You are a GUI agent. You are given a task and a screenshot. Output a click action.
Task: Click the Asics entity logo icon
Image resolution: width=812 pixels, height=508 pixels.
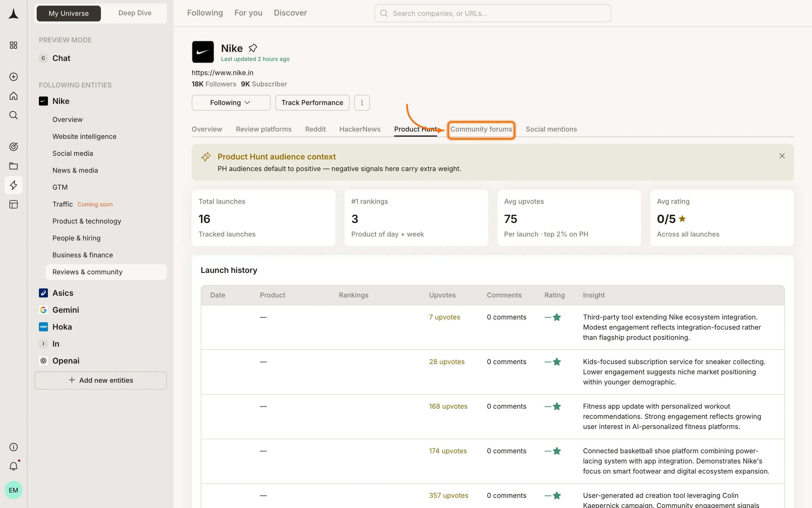(43, 293)
